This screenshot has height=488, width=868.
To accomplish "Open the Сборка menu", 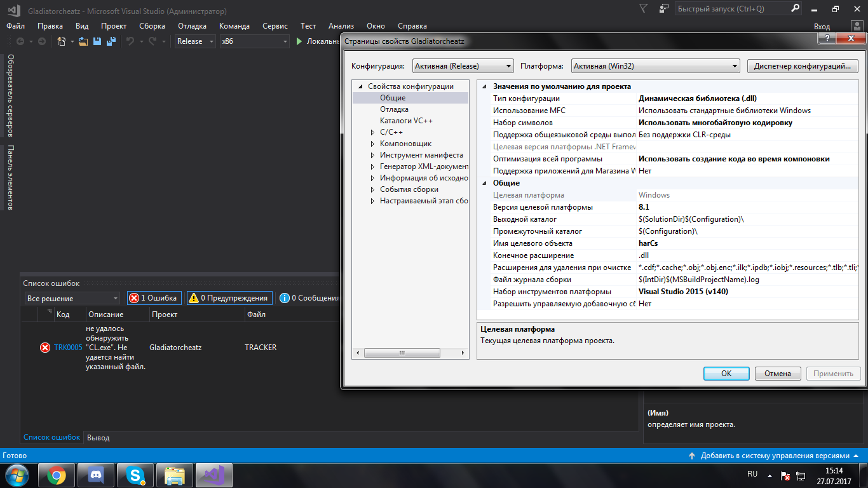I will point(152,26).
